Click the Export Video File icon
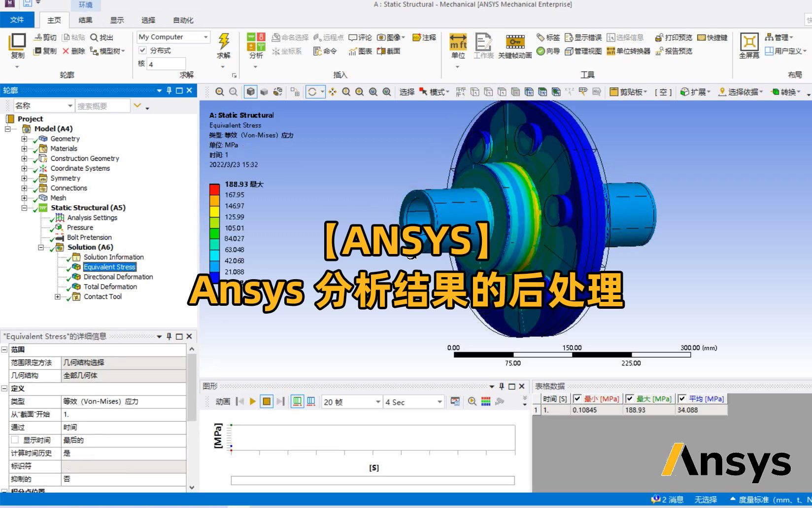 [x=455, y=401]
